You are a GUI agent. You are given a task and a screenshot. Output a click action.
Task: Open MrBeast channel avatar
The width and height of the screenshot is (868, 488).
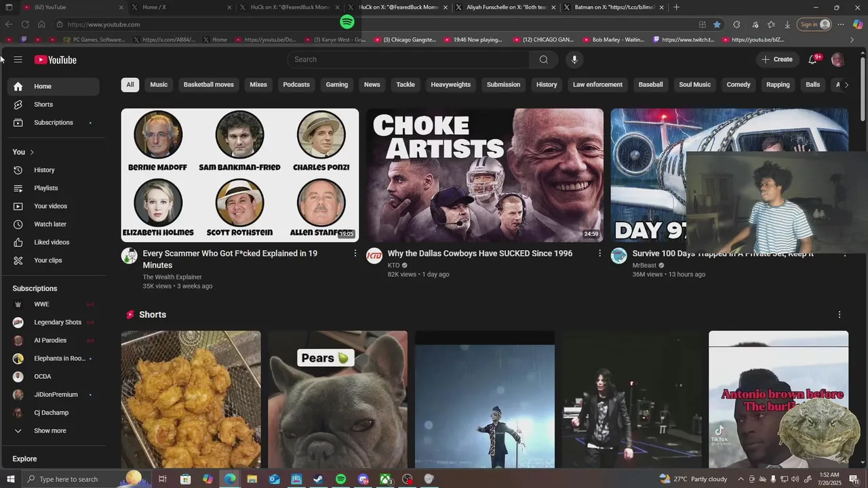click(618, 256)
